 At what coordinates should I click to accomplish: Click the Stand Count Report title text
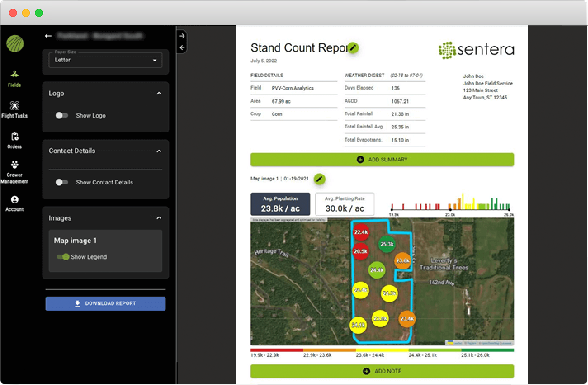click(x=300, y=48)
